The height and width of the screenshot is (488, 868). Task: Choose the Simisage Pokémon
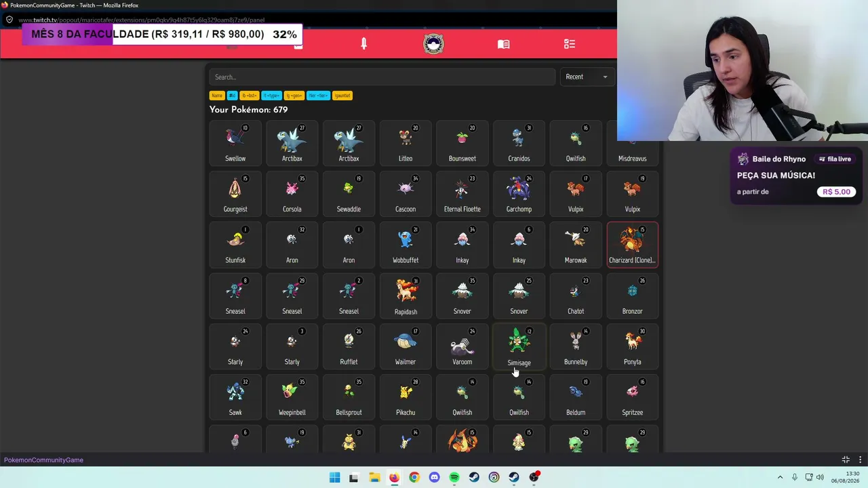click(x=519, y=347)
